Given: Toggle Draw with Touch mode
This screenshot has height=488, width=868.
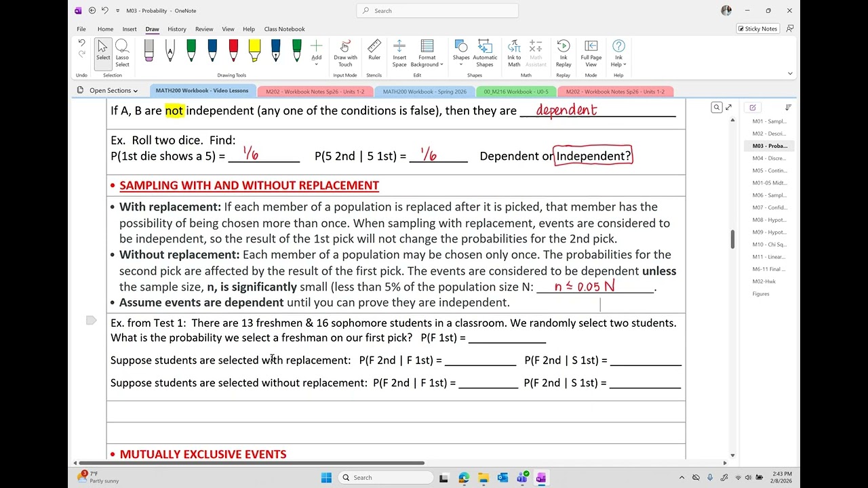Looking at the screenshot, I should tap(345, 54).
